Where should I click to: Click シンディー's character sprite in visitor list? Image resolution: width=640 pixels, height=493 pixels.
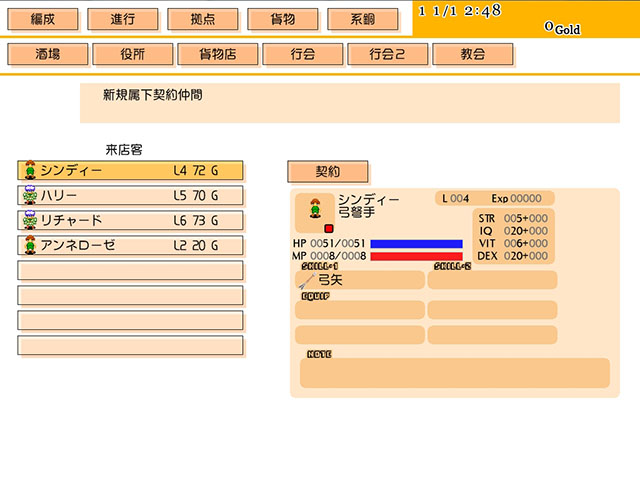coord(30,170)
